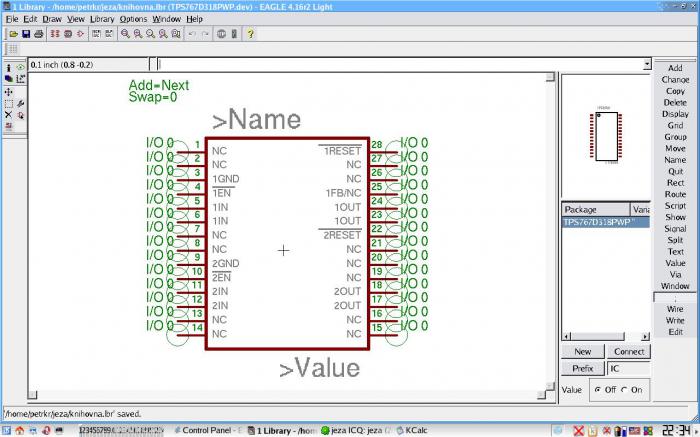Click Add in the text menu
The image size is (700, 437).
(x=675, y=68)
